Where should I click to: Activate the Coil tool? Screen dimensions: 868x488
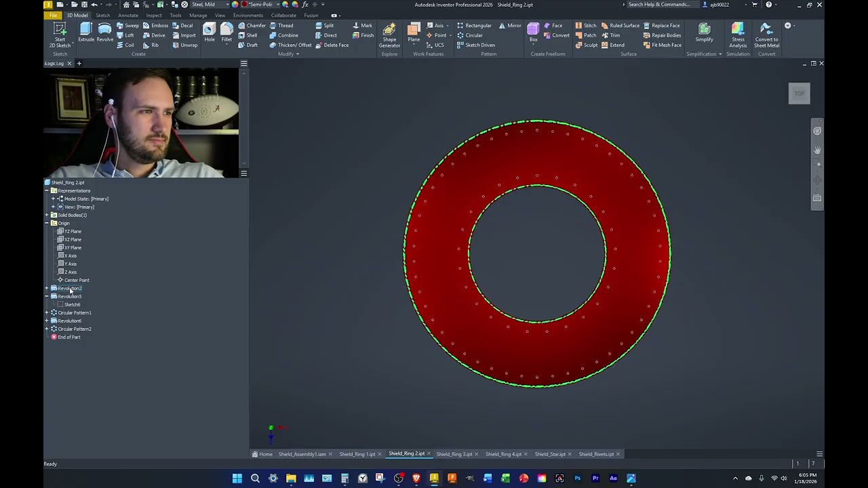pyautogui.click(x=125, y=45)
